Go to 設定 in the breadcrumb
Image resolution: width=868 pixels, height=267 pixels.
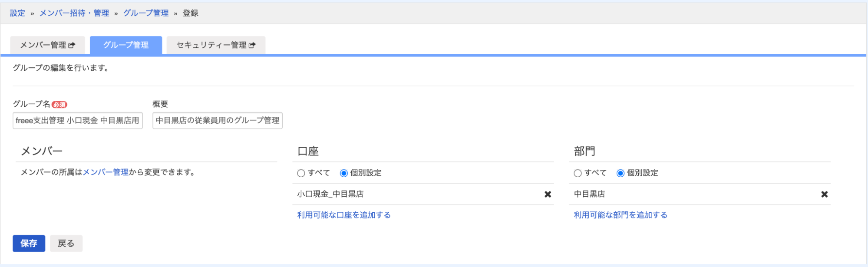click(x=17, y=13)
